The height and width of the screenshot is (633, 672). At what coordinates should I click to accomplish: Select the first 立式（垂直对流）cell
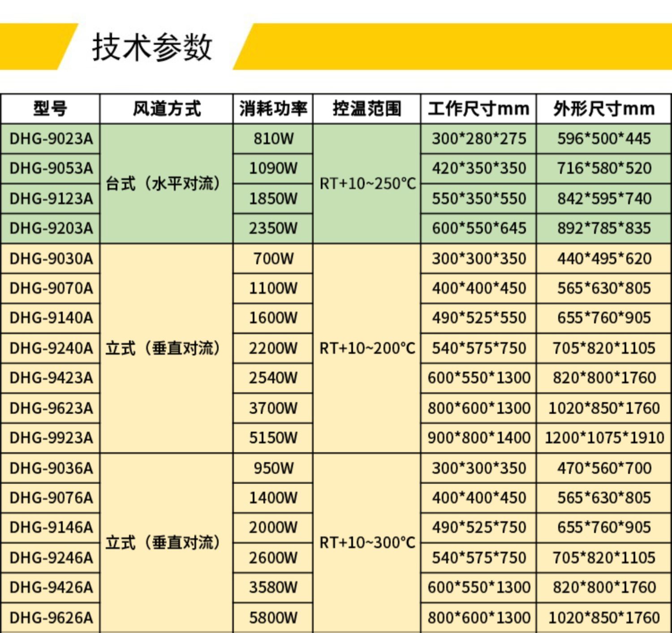click(x=166, y=348)
